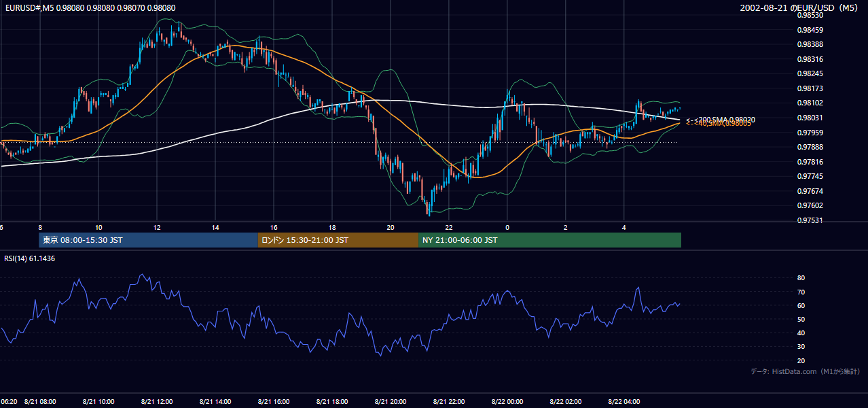The image size is (868, 408).
Task: Click the NY 21:00-06:00 JST session bar
Action: tap(549, 240)
